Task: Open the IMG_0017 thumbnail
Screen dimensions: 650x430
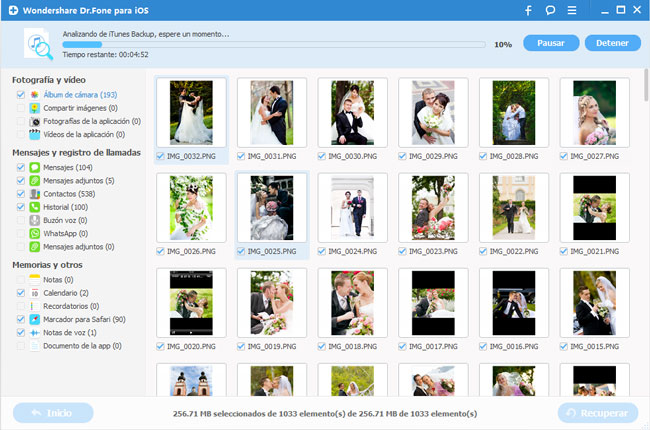Action: click(x=433, y=303)
